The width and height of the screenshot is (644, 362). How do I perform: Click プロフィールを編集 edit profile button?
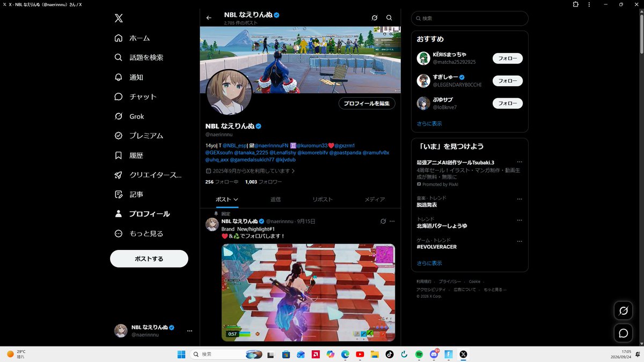click(x=367, y=104)
